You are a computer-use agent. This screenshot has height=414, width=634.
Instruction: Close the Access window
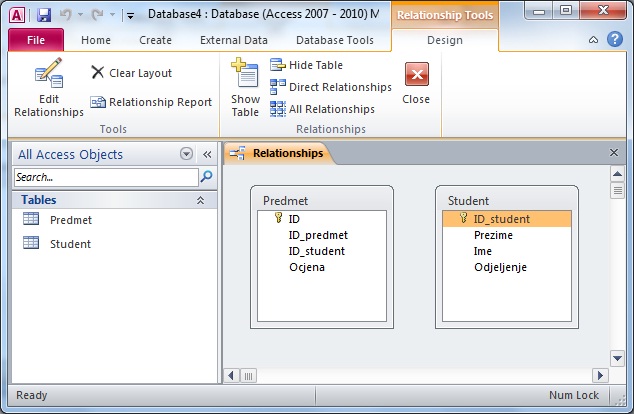pos(603,11)
